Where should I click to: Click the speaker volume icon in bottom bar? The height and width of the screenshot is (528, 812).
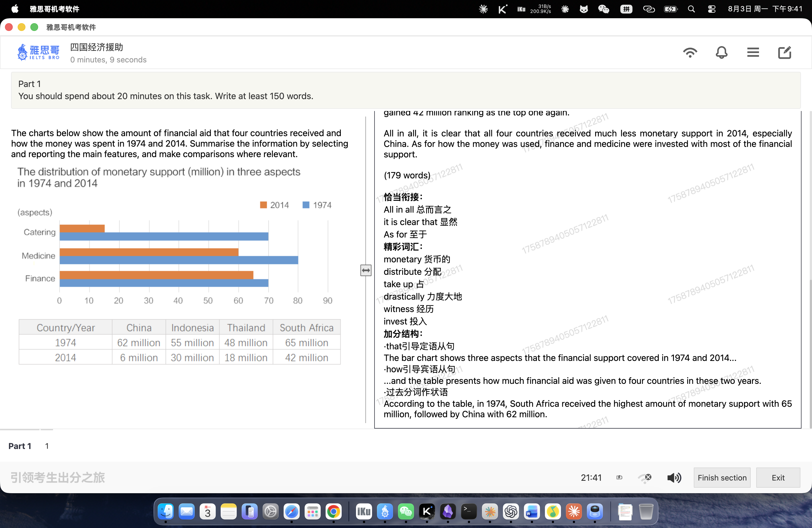(x=674, y=477)
